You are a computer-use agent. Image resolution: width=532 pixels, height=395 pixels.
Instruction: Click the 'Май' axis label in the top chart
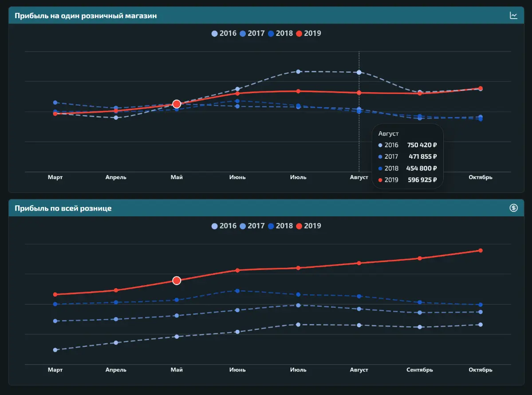(x=177, y=177)
